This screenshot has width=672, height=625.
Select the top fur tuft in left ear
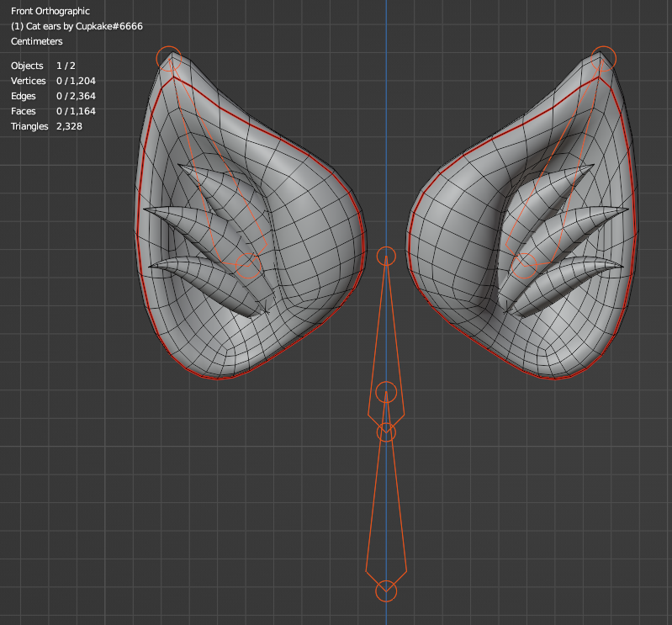pos(210,179)
